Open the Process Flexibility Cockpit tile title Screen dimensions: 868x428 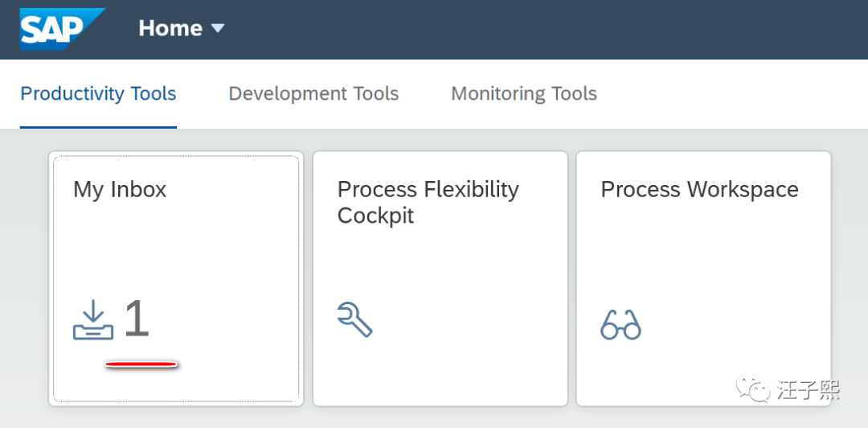[428, 202]
